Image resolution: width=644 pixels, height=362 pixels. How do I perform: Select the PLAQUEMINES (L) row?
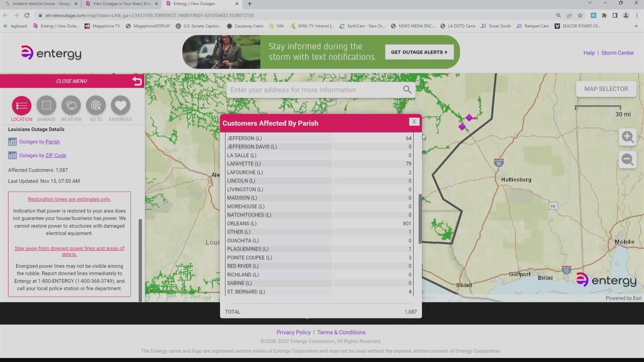click(x=319, y=249)
